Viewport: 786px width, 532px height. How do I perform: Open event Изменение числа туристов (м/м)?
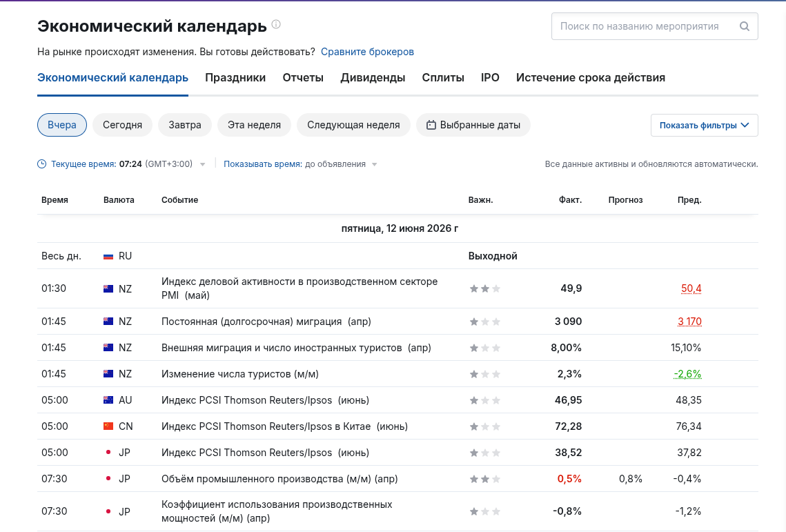pyautogui.click(x=240, y=374)
